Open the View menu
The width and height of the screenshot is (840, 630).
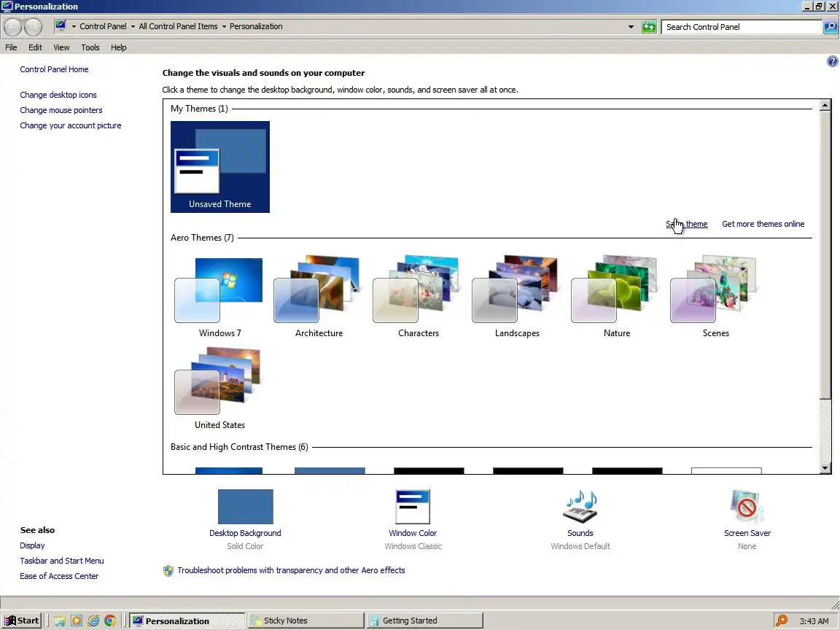tap(61, 47)
